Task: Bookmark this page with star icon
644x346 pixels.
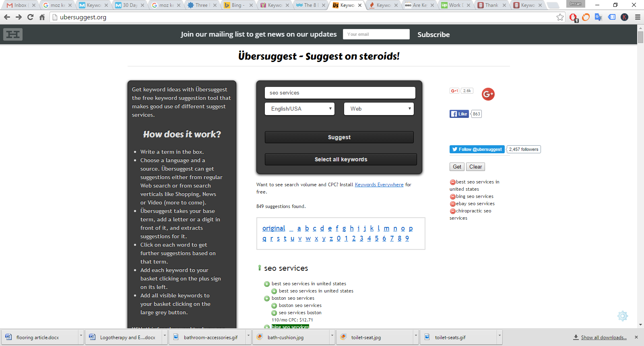Action: point(560,17)
